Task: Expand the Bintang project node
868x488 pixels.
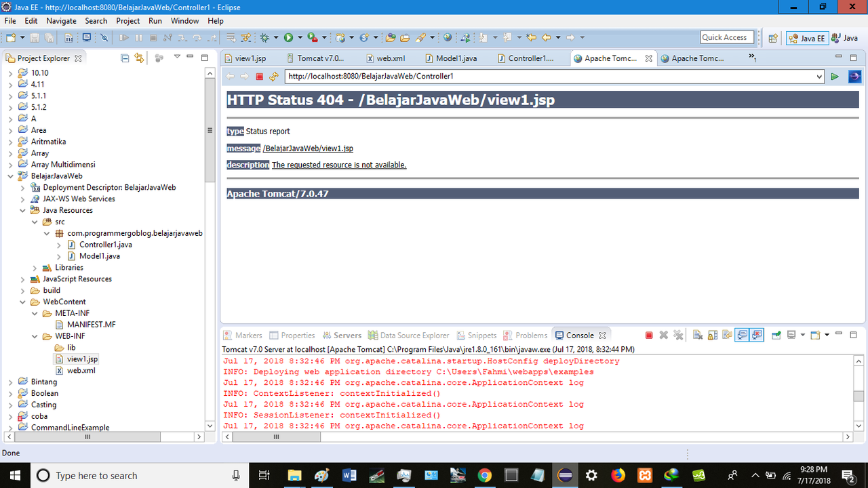Action: click(x=10, y=382)
